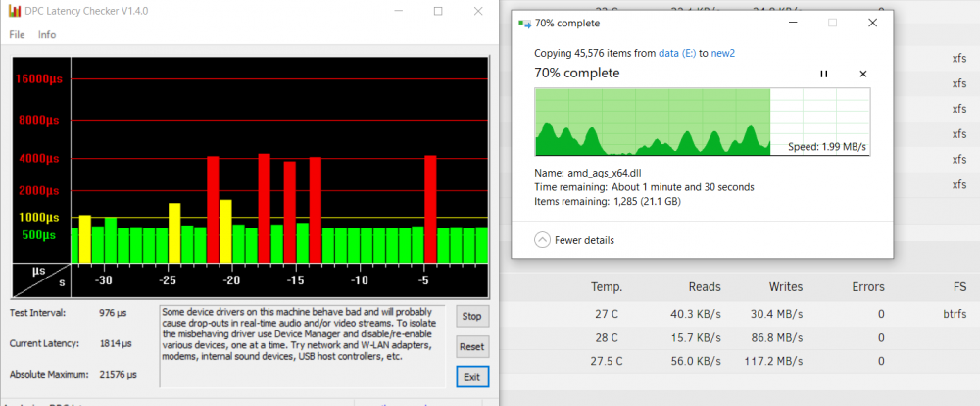
Task: Pause the file copy operation
Action: pyautogui.click(x=824, y=74)
